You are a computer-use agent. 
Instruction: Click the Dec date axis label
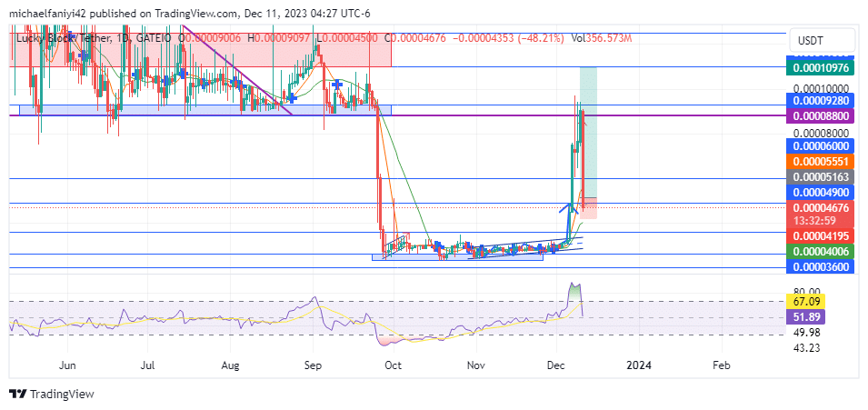pyautogui.click(x=556, y=365)
